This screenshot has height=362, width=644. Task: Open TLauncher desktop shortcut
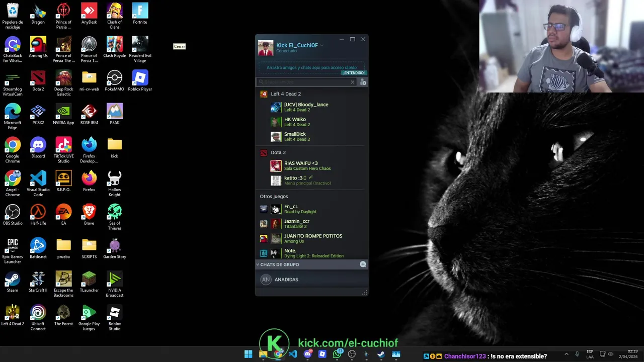point(89,282)
